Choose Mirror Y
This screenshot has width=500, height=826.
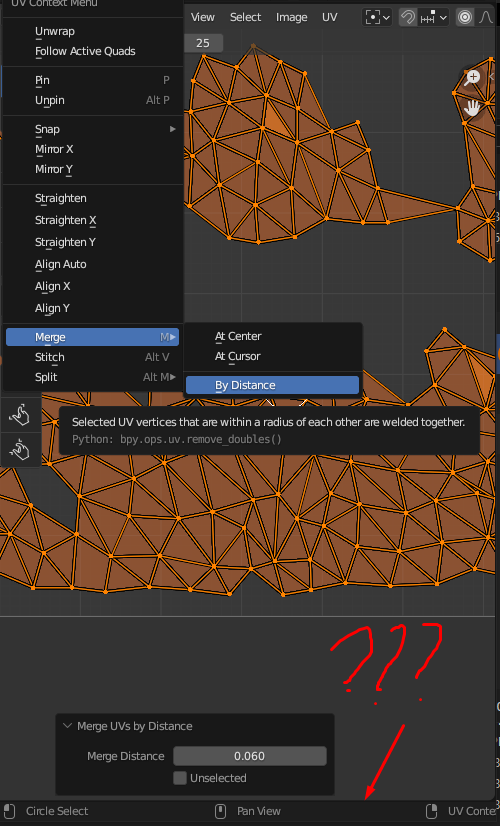[92, 169]
